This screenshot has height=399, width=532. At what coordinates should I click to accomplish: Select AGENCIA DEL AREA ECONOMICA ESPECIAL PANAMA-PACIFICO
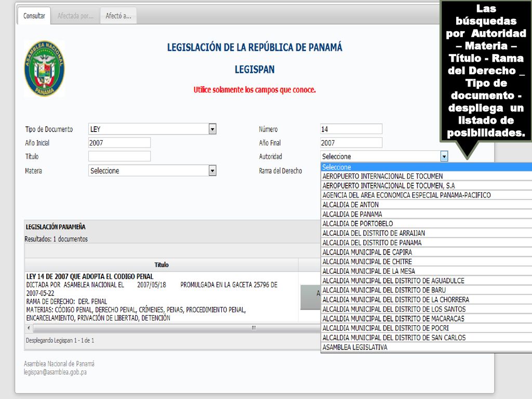[x=427, y=195]
